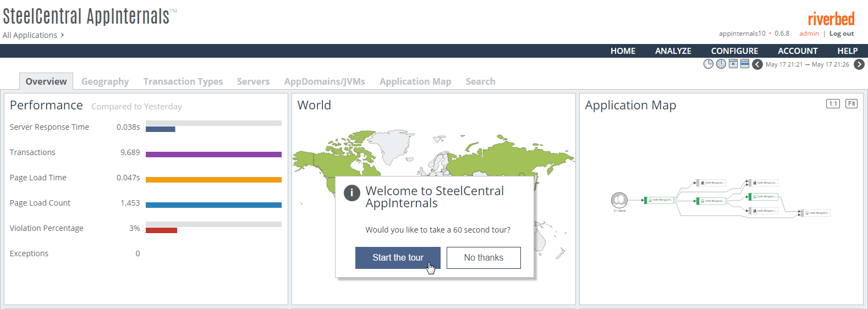This screenshot has height=309, width=868.
Task: Open the HOME menu
Action: click(x=623, y=51)
